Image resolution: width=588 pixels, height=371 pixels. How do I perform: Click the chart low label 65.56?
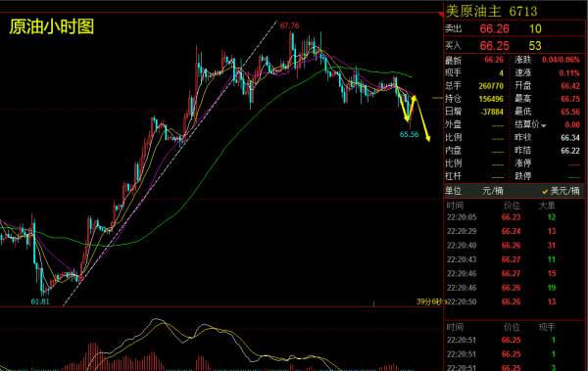point(409,134)
